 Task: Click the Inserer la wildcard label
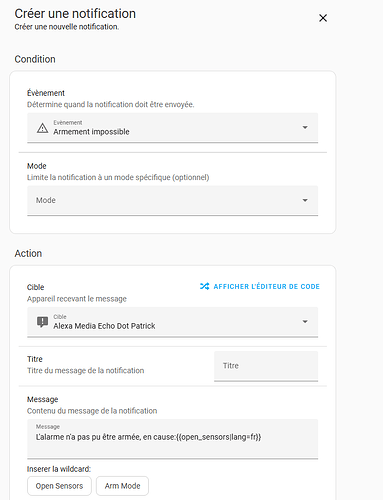pos(59,469)
